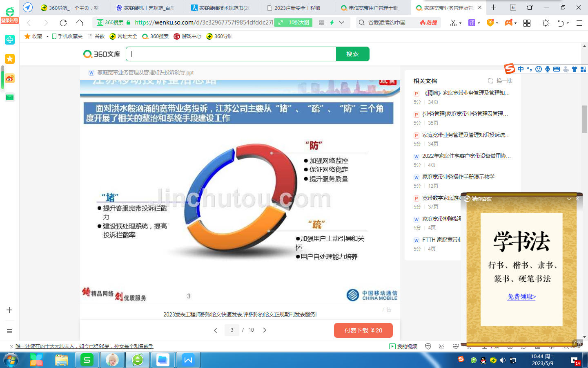
Task: Expand the screenshot tool dropdown arrow
Action: (x=460, y=23)
